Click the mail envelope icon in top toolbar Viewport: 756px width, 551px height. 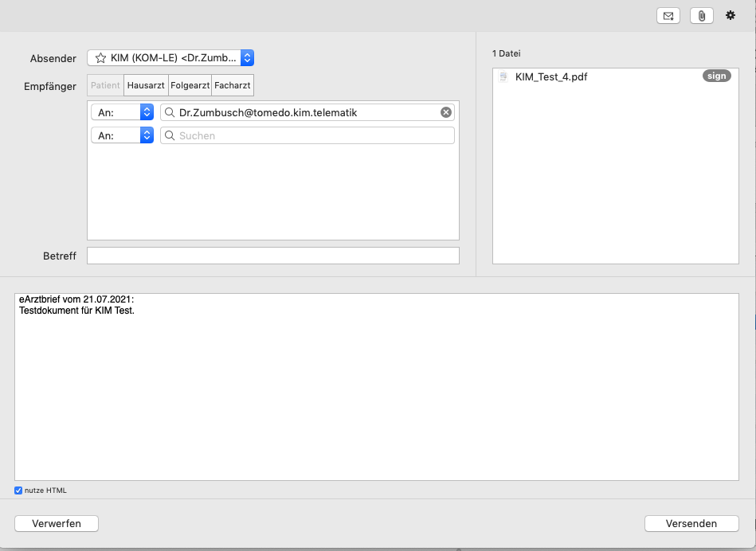pyautogui.click(x=668, y=16)
